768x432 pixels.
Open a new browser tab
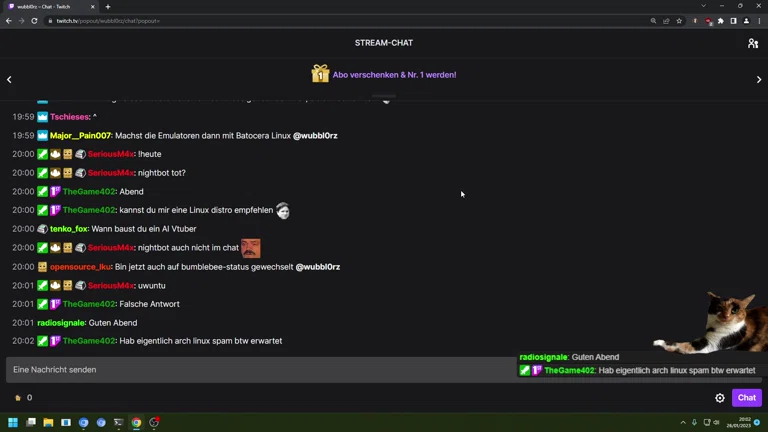click(108, 7)
